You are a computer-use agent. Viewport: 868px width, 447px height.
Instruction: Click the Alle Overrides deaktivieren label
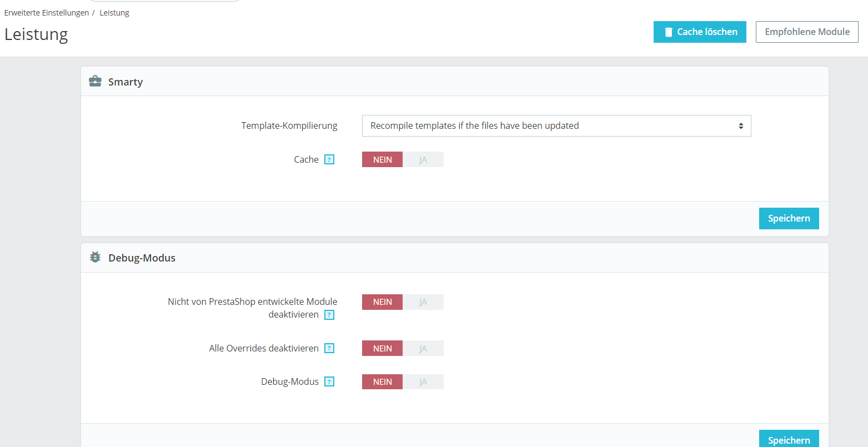(264, 348)
